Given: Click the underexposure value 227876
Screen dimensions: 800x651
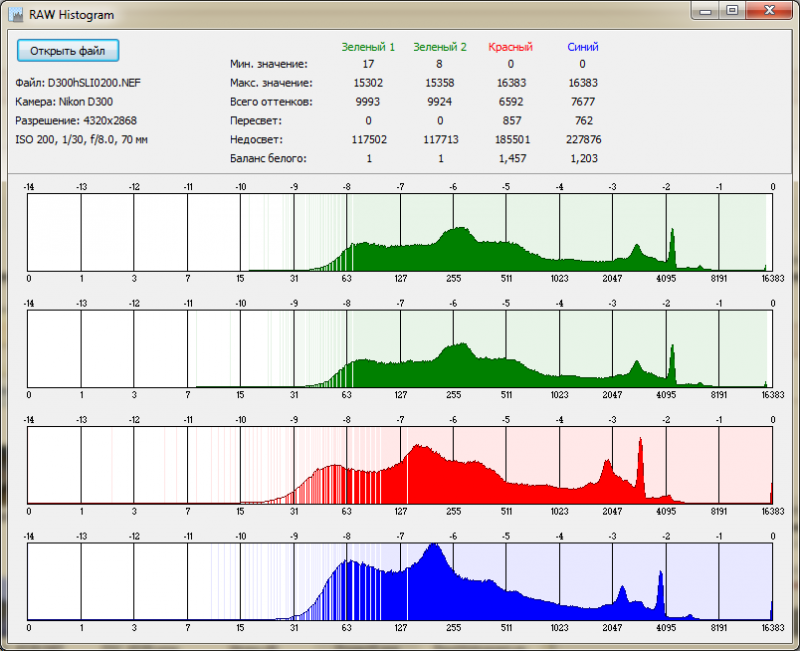Looking at the screenshot, I should tap(584, 139).
